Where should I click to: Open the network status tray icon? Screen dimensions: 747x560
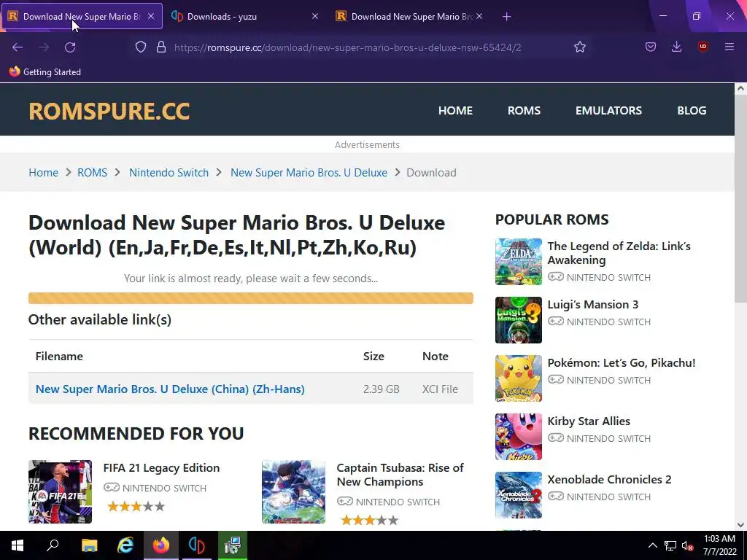point(670,545)
